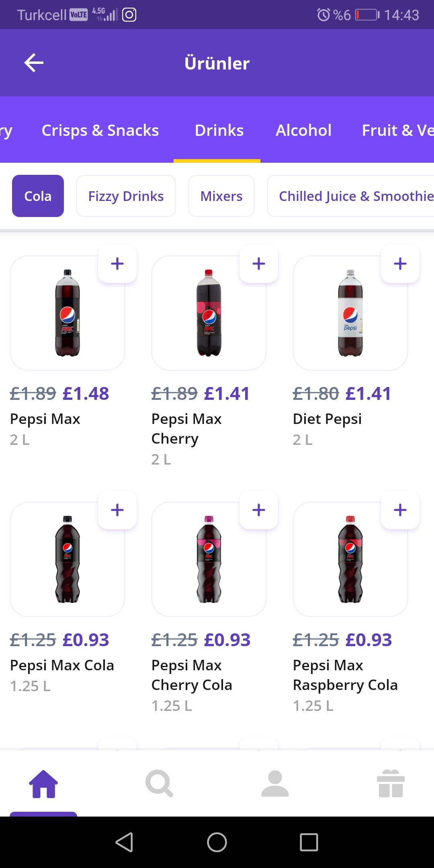Open Chilled Juice & Smoothie subcategory
434x868 pixels.
point(354,196)
